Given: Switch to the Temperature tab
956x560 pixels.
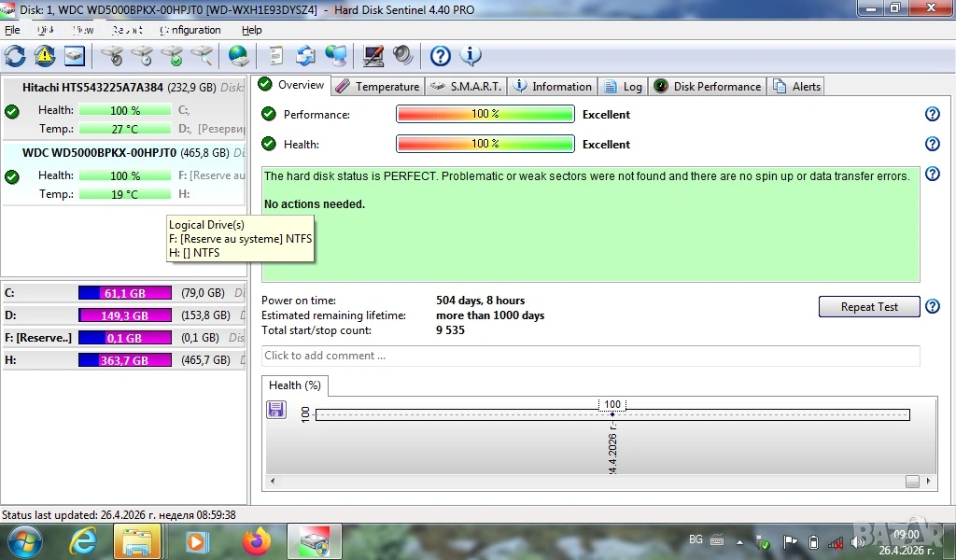Looking at the screenshot, I should tap(377, 87).
